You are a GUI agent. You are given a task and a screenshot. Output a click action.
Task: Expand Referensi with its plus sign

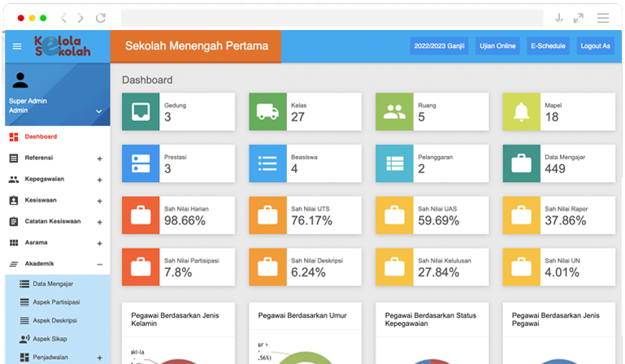click(100, 158)
